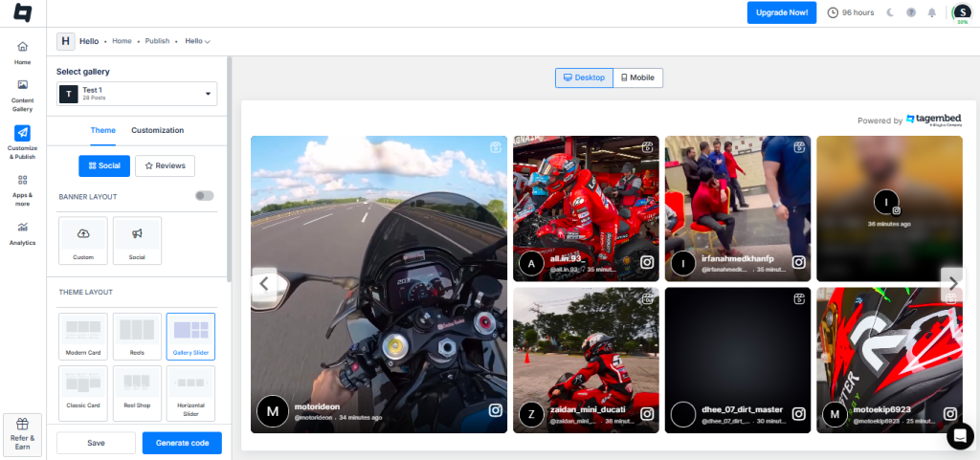Enable the Banner Layout toggle
The height and width of the screenshot is (460, 980).
pyautogui.click(x=204, y=196)
